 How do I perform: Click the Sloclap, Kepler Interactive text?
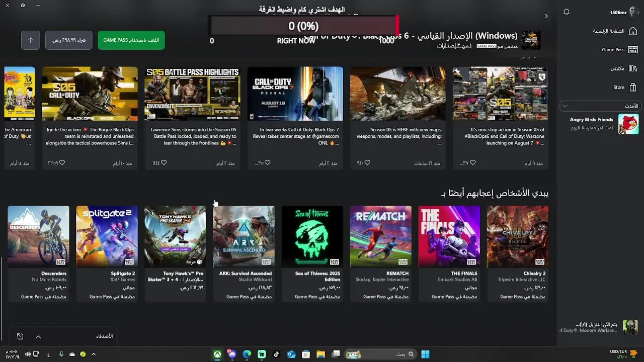382,280
